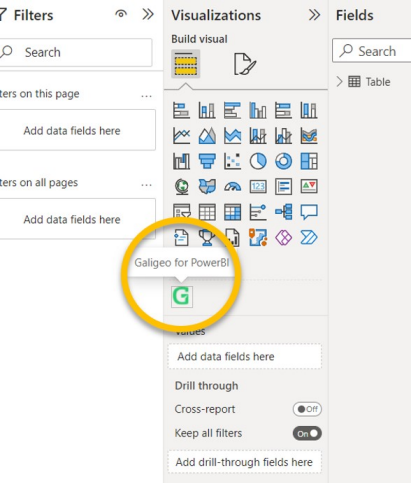Screen dimensions: 411x483
Task: Select the donut chart visual
Action: click(x=283, y=161)
